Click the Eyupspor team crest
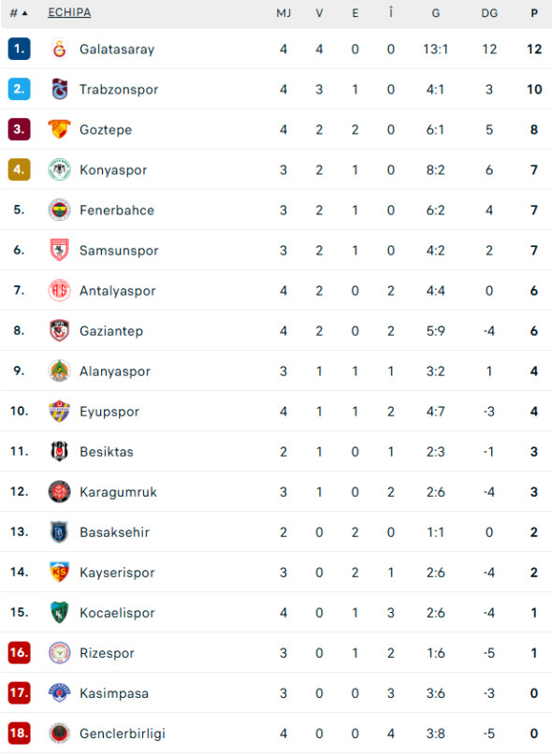552x756 pixels. pyautogui.click(x=60, y=412)
